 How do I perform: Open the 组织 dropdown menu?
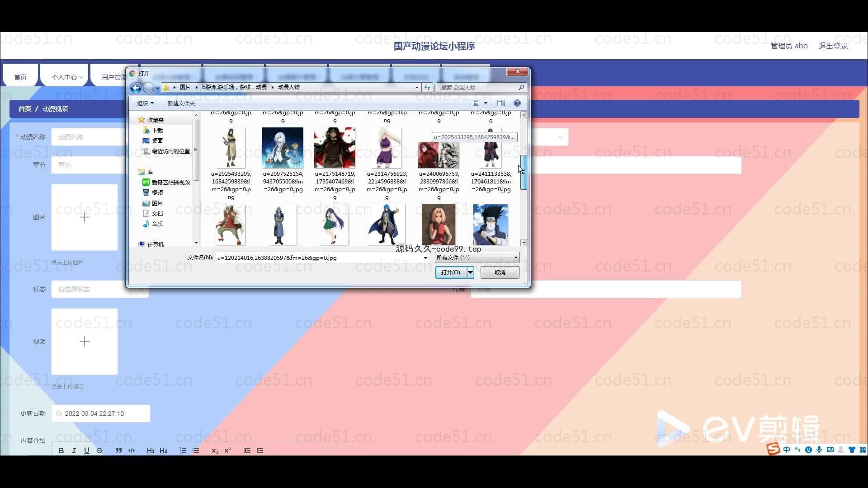coord(145,103)
